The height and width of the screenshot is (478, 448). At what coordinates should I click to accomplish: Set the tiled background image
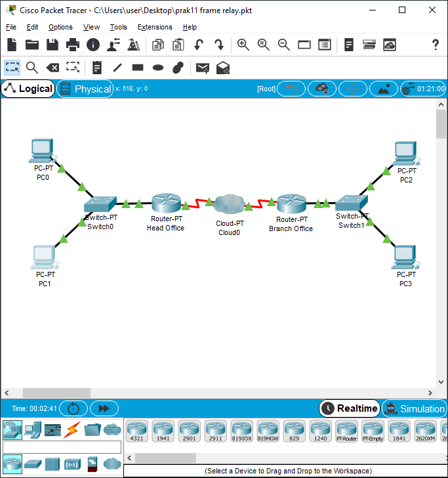pyautogui.click(x=384, y=89)
